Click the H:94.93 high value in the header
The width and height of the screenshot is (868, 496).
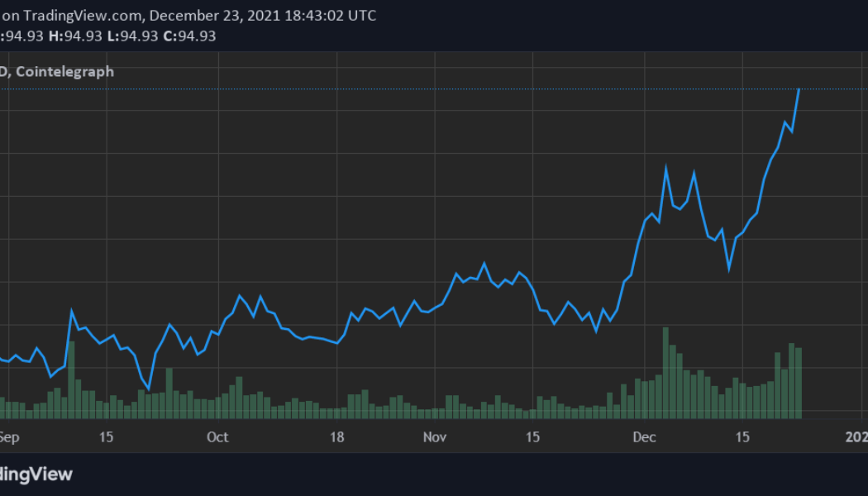(x=74, y=36)
